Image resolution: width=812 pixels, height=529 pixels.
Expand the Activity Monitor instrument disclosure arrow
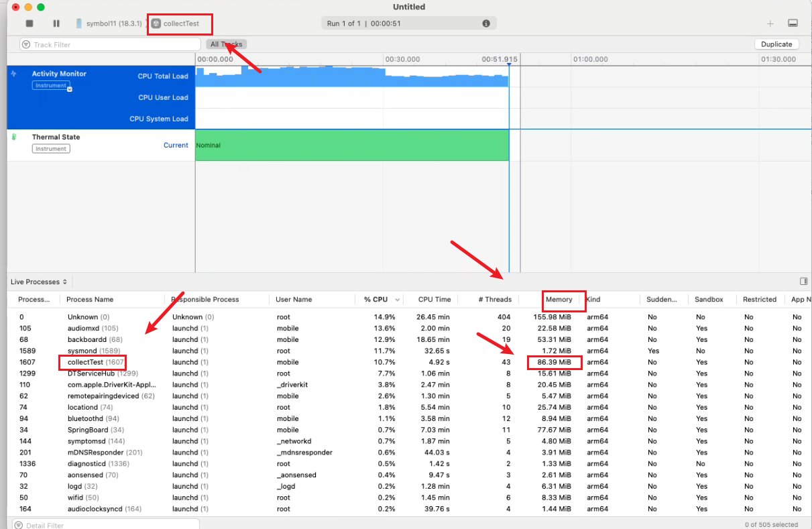[69, 89]
